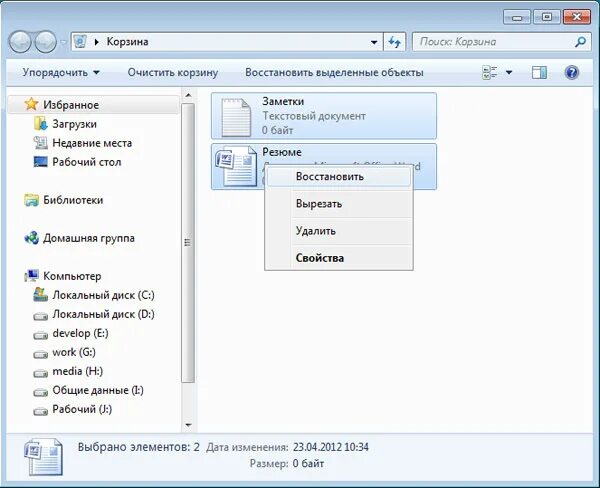This screenshot has height=488, width=600.
Task: Open the view options dropdown arrow
Action: pyautogui.click(x=509, y=72)
